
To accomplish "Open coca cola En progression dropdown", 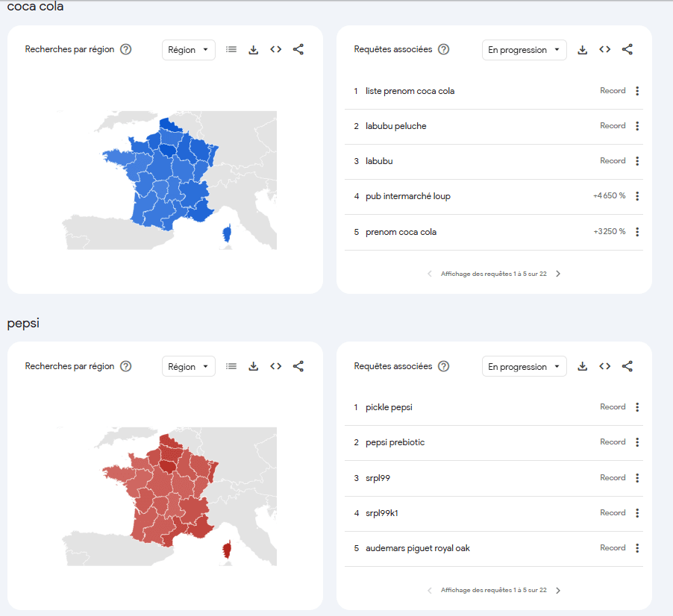I will 524,50.
